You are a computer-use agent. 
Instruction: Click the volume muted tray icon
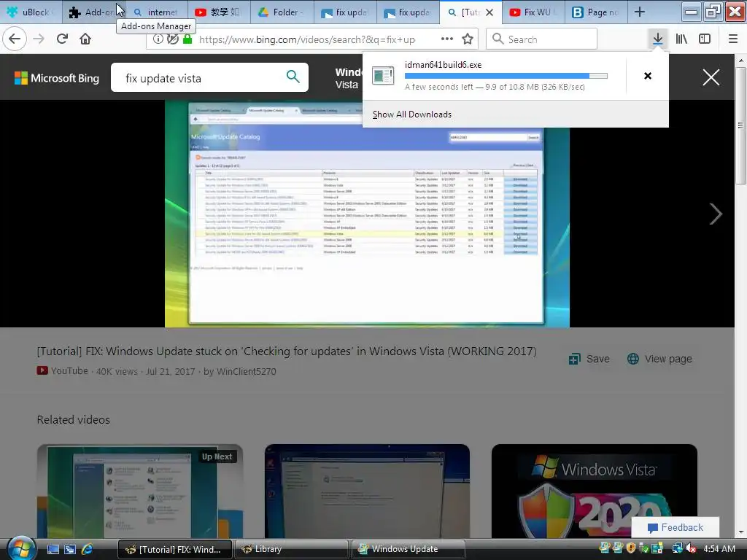(x=690, y=548)
